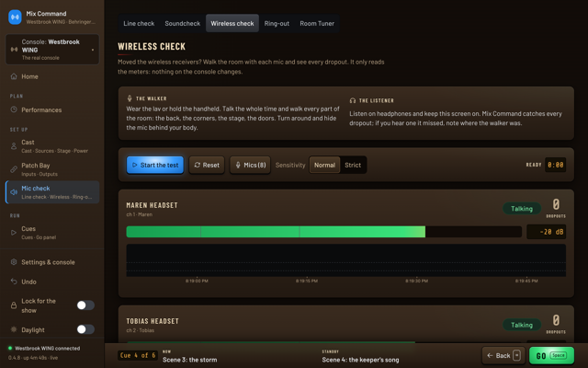Image resolution: width=588 pixels, height=368 pixels.
Task: Select the Normal sensitivity option
Action: (x=324, y=165)
